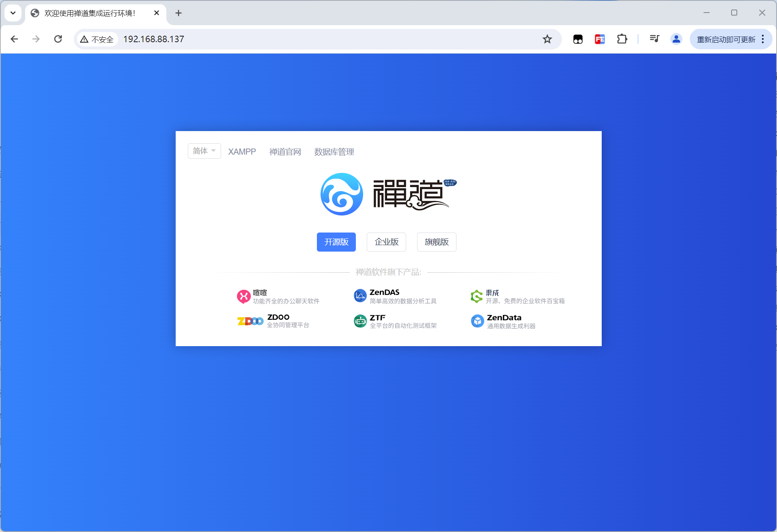Open the media control playlist icon

coord(654,39)
